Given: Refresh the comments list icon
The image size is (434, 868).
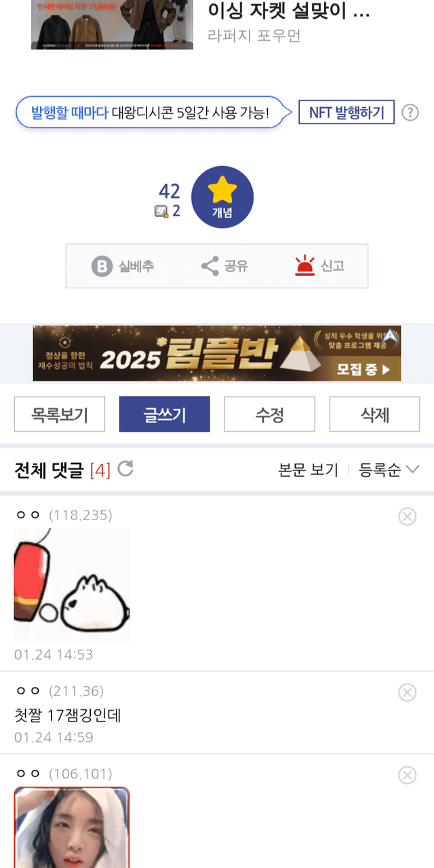Looking at the screenshot, I should 125,469.
